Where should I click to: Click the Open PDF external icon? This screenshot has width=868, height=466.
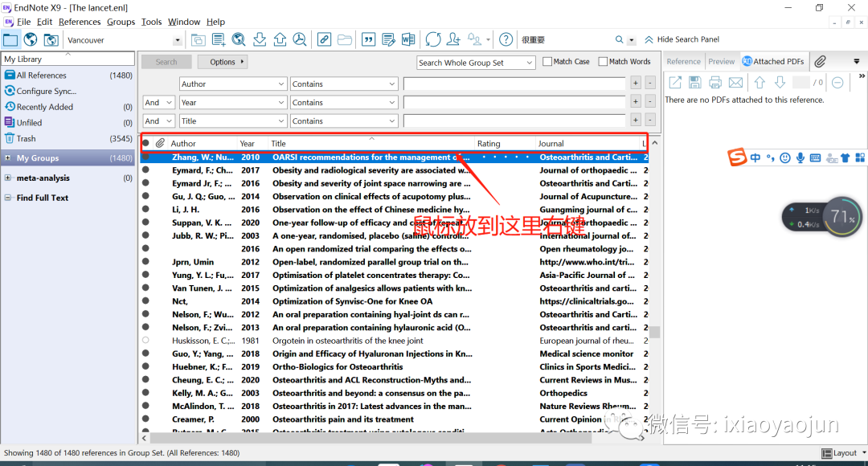[675, 83]
